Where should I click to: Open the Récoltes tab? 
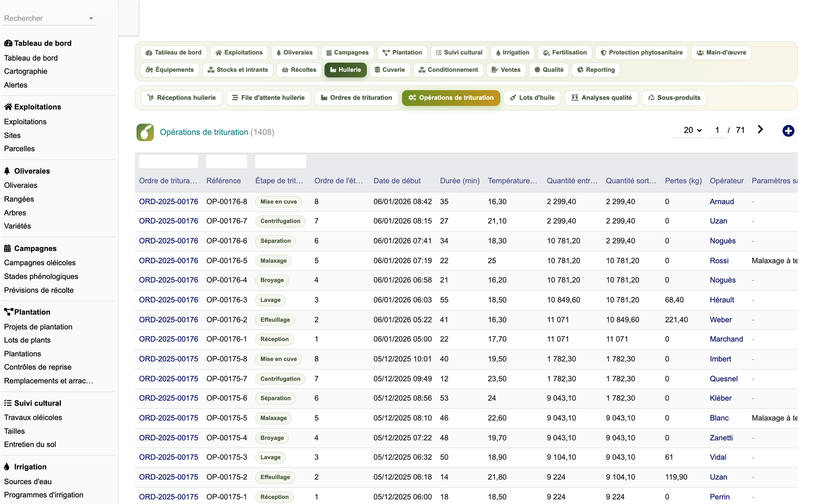click(x=299, y=70)
